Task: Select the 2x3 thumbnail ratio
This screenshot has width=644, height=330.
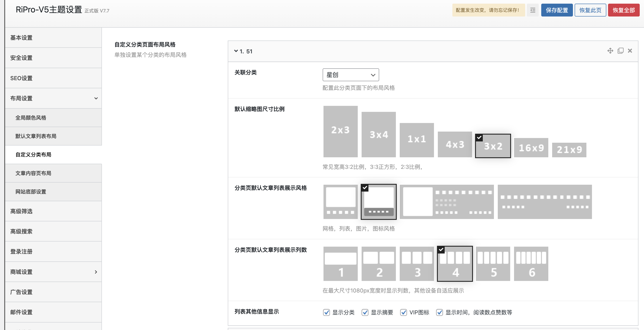Action: click(340, 131)
